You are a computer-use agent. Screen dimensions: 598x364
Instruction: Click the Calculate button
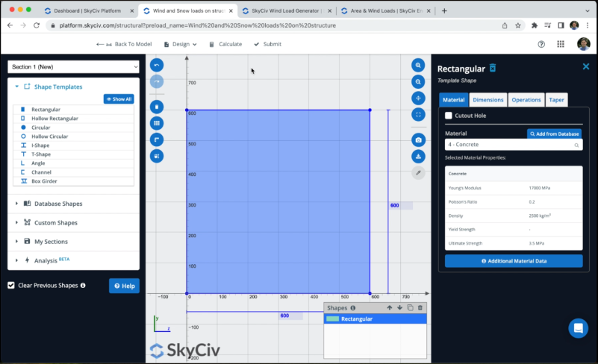click(225, 44)
